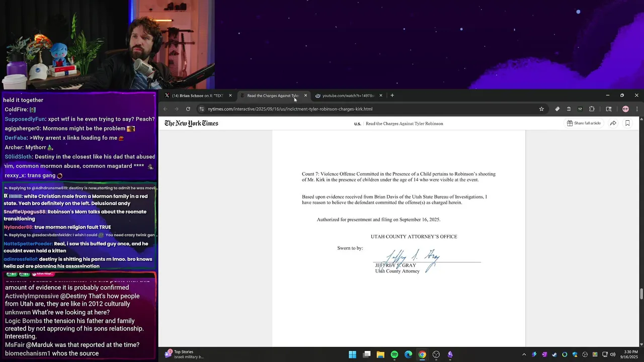Click Nylander88 chat message
The image size is (644, 362).
pos(57,227)
